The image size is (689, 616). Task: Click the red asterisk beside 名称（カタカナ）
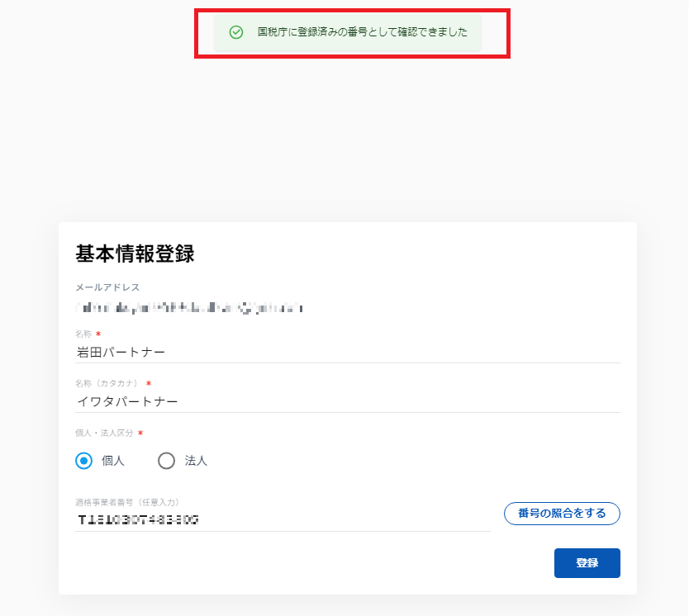tap(150, 384)
